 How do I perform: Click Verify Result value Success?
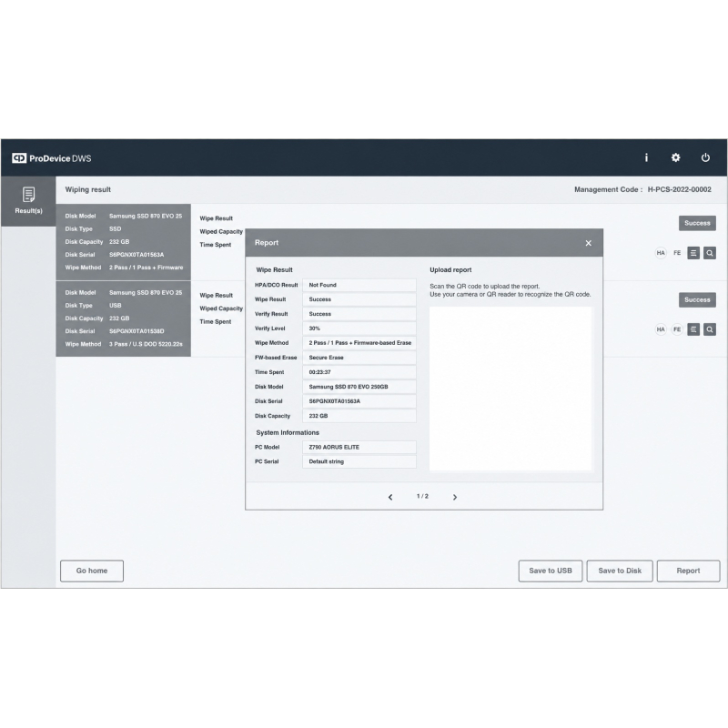tap(359, 314)
